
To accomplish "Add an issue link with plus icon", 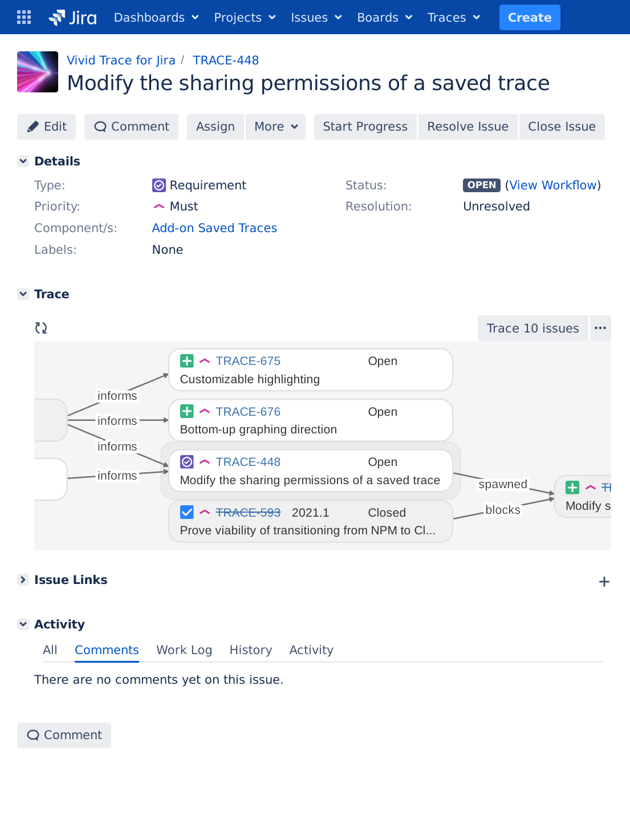I will click(x=604, y=582).
